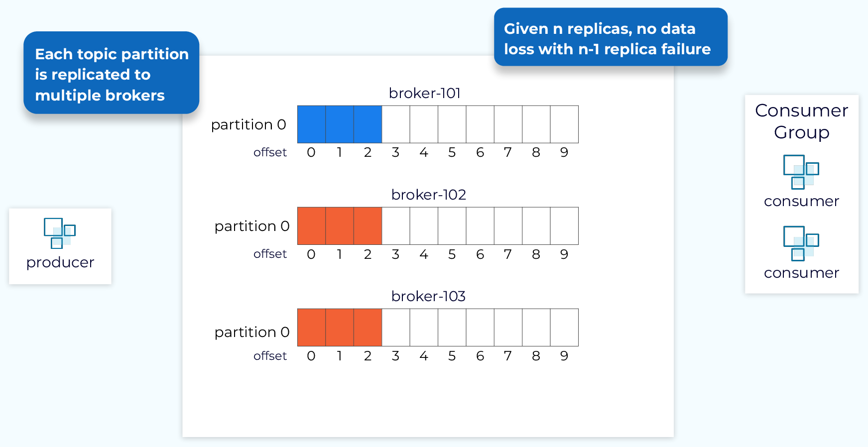Image resolution: width=868 pixels, height=447 pixels.
Task: Click partition 0 label on broker-101
Action: pos(248,124)
